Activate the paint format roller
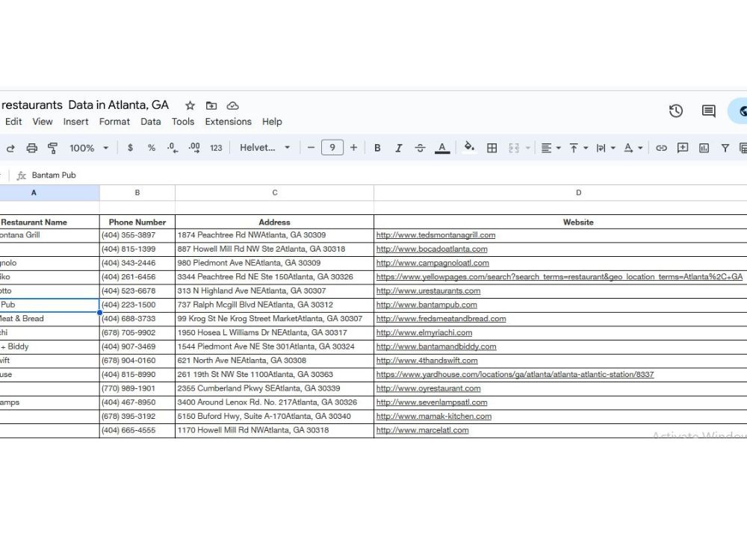Viewport: 747px width, 560px height. [x=53, y=148]
